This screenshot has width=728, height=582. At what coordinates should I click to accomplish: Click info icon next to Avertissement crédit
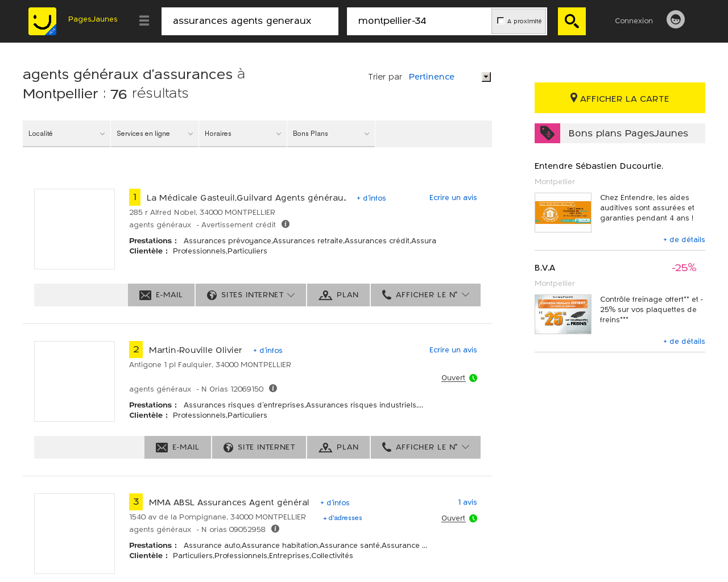pyautogui.click(x=286, y=224)
